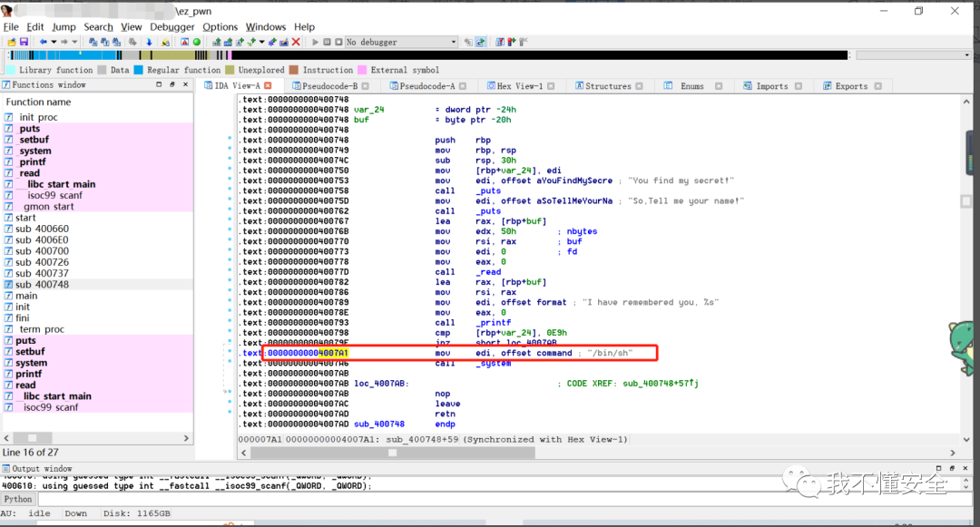Viewport: 980px width, 527px height.
Task: Click the blue asterisk toolbar icon
Action: click(x=272, y=42)
